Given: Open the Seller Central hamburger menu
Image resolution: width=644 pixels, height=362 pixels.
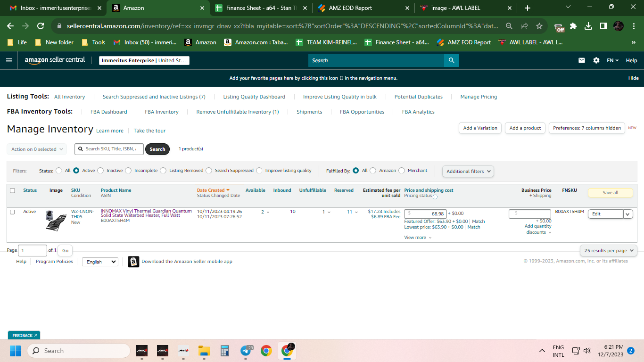Looking at the screenshot, I should tap(8, 60).
